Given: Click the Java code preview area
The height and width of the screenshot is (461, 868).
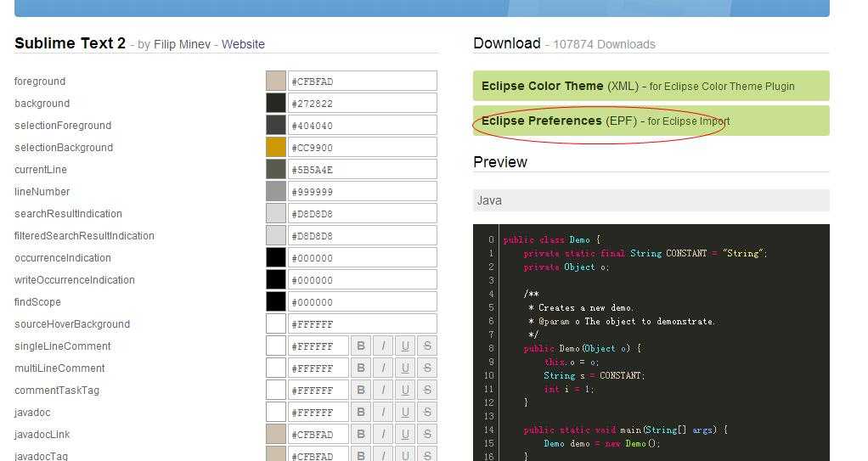Looking at the screenshot, I should (x=651, y=343).
